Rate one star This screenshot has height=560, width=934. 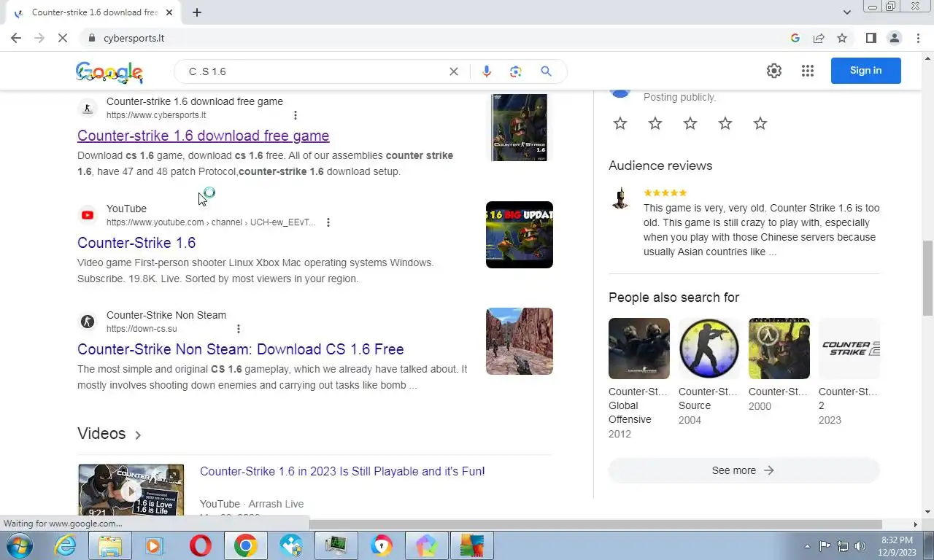point(620,123)
